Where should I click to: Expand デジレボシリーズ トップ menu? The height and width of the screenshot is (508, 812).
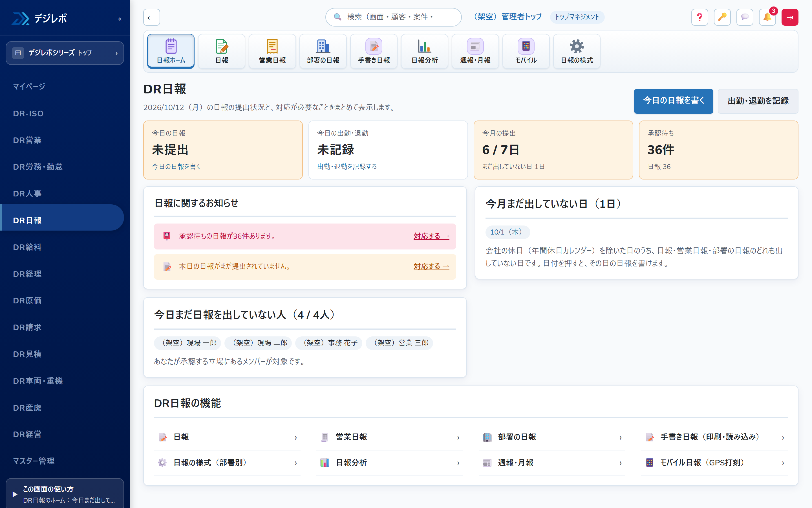65,53
